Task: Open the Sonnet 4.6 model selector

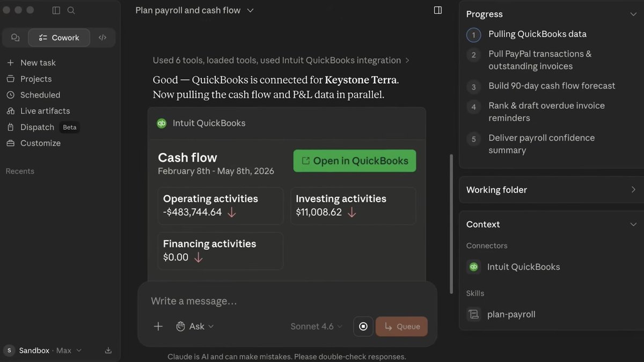Action: coord(317,326)
